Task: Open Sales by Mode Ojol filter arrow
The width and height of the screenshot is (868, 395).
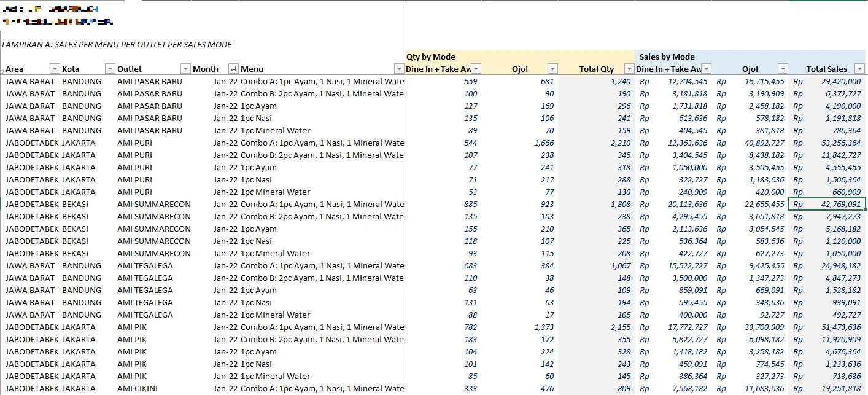Action: coord(782,69)
